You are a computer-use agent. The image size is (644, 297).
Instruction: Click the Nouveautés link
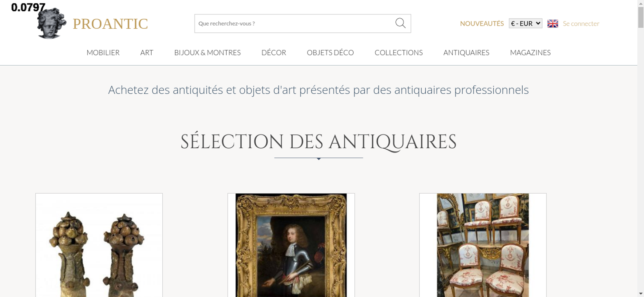tap(482, 23)
